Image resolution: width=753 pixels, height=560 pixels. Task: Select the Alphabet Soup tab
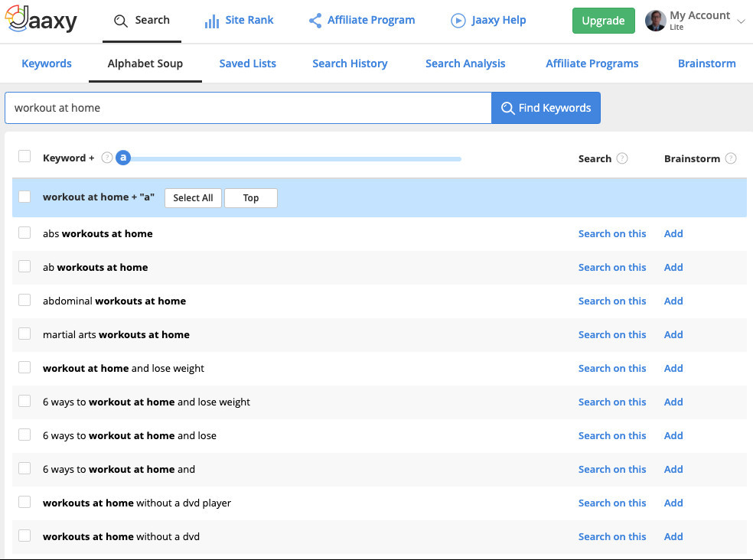[x=145, y=63]
